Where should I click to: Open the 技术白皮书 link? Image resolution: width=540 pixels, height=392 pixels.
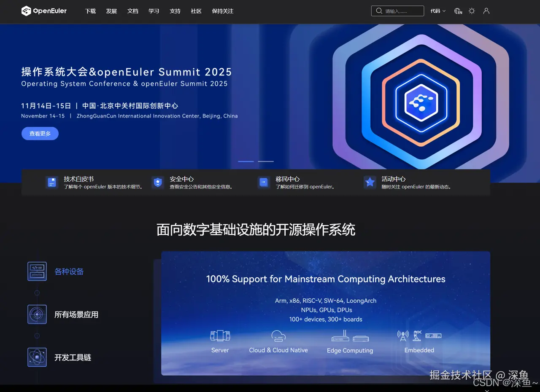(78, 179)
